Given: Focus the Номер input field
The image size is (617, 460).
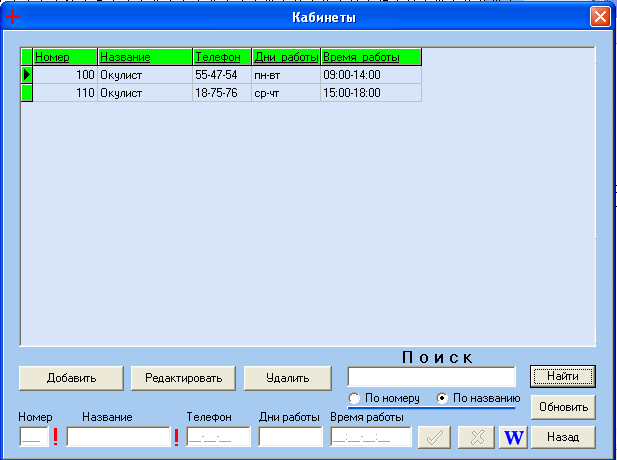Looking at the screenshot, I should point(34,437).
